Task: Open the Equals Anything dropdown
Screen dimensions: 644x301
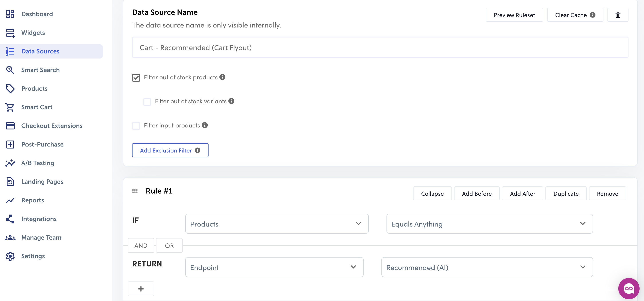Action: pyautogui.click(x=489, y=224)
